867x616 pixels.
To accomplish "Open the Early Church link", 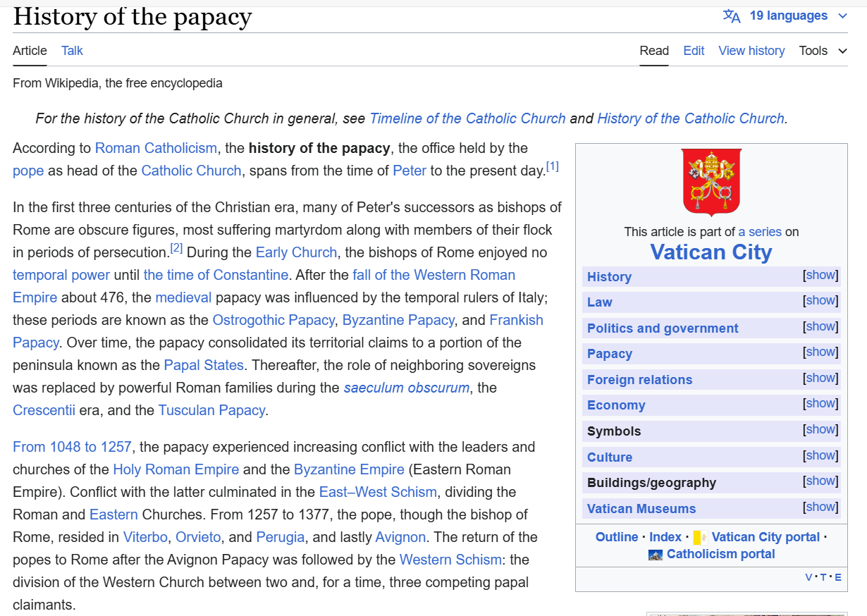I will [x=296, y=252].
